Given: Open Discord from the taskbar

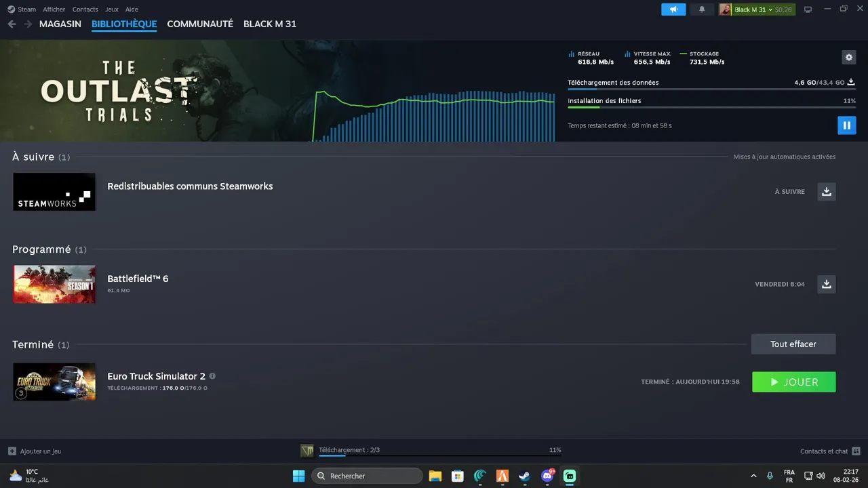Looking at the screenshot, I should (x=547, y=476).
